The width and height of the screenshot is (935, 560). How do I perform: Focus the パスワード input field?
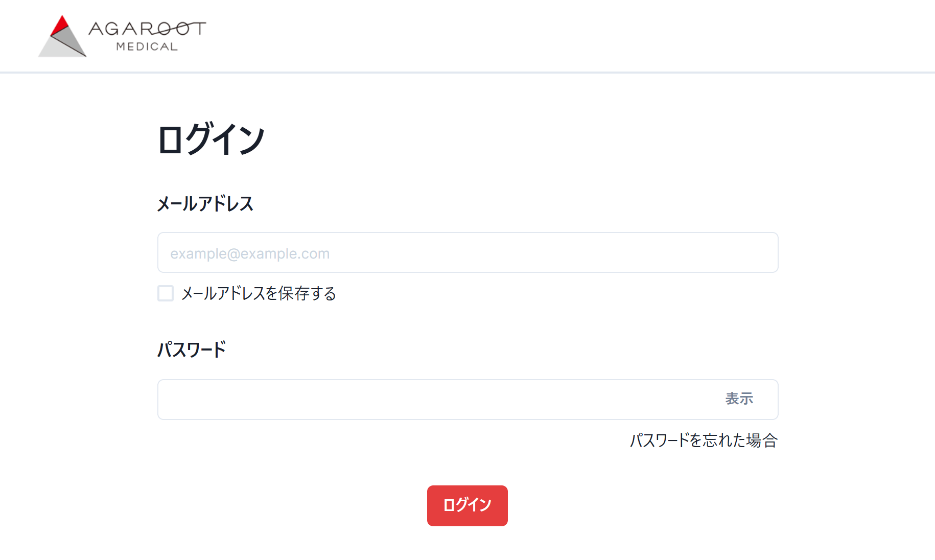(x=439, y=400)
